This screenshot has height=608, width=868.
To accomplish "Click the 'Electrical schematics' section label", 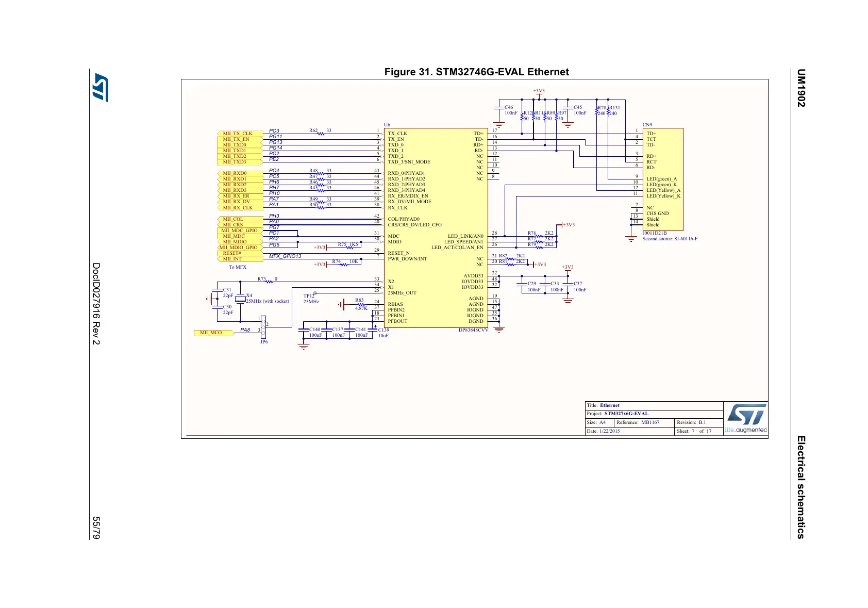I will tap(800, 487).
